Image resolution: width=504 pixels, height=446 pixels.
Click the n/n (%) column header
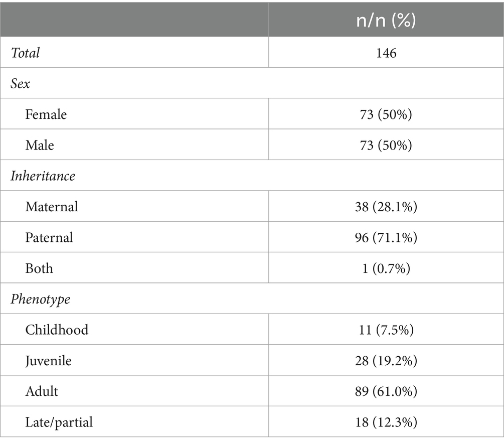[386, 20]
